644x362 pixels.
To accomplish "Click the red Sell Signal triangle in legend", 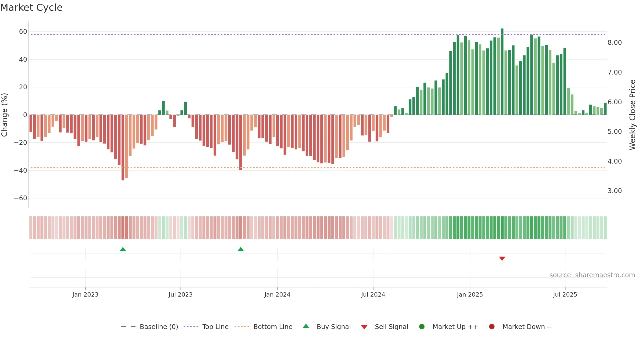I will pos(364,327).
